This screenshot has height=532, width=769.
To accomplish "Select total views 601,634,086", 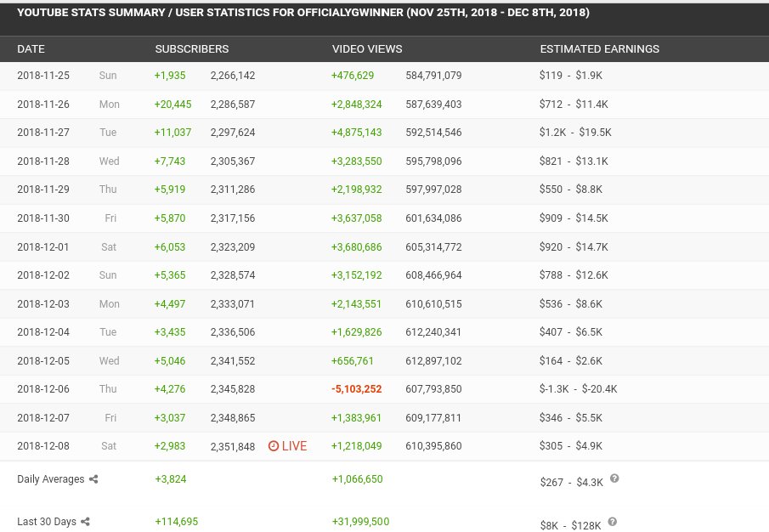I will (x=433, y=218).
